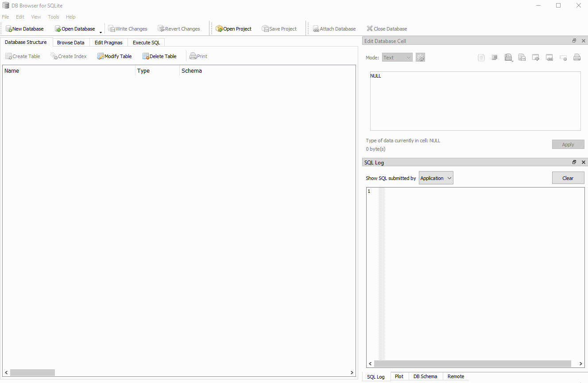Image resolution: width=588 pixels, height=383 pixels.
Task: Click right arrow of SQL Log scrollbar
Action: tap(581, 364)
